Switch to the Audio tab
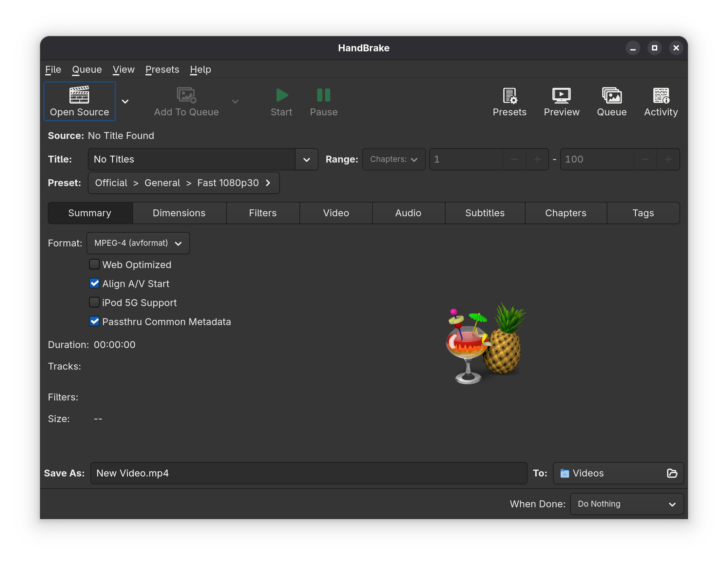This screenshot has height=563, width=728. click(x=408, y=213)
